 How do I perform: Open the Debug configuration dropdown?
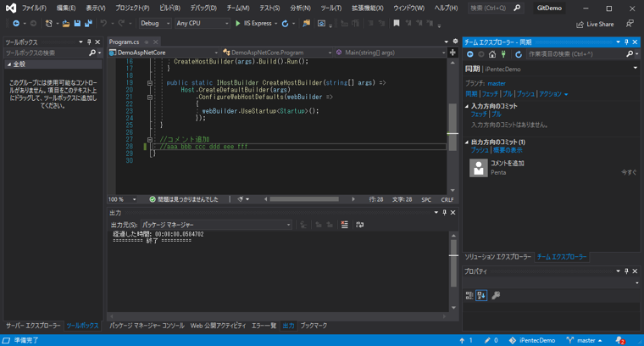(155, 24)
